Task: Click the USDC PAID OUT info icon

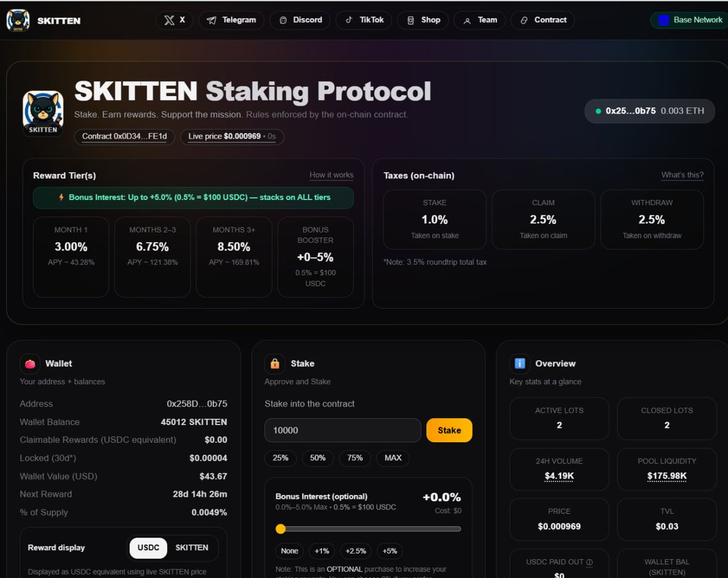Action: coord(590,562)
